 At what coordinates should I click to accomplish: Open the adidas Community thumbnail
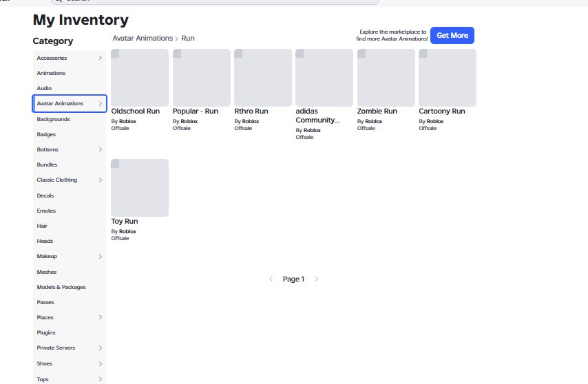pos(324,78)
